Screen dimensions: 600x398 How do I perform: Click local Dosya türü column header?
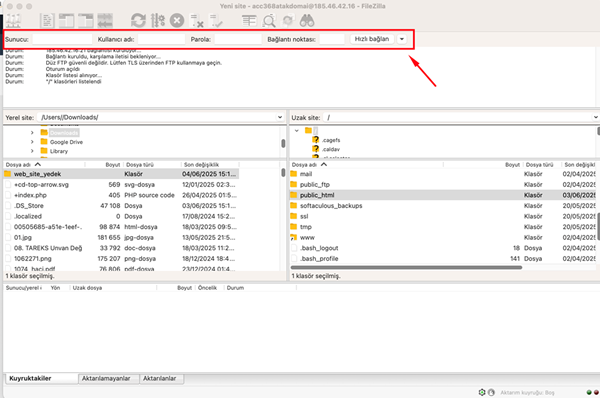click(152, 165)
